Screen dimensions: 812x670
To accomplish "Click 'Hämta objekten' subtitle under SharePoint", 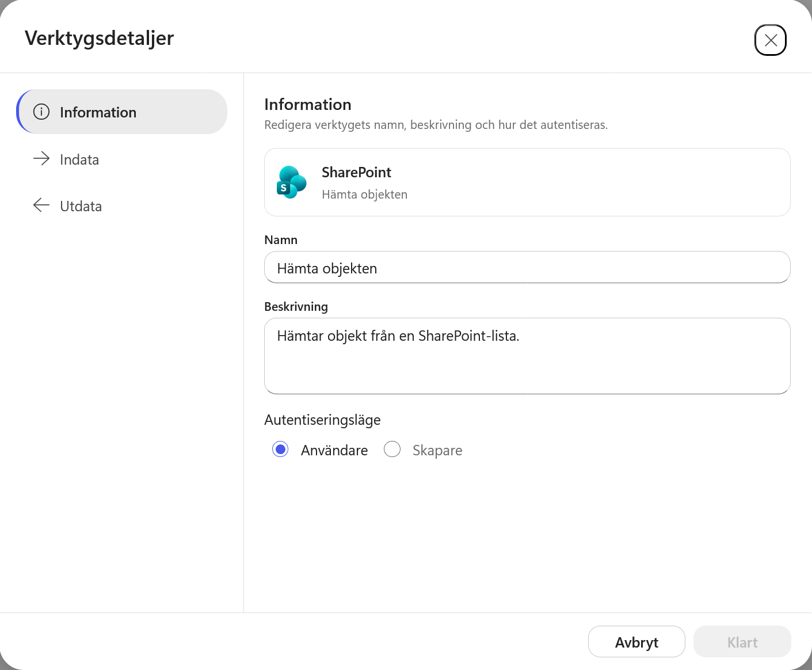I will click(x=364, y=195).
